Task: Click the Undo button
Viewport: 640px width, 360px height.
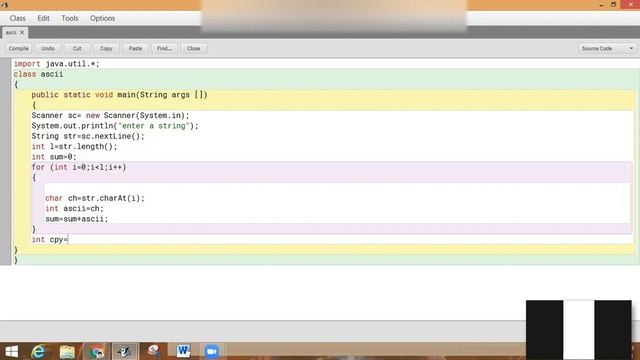Action: pos(48,48)
